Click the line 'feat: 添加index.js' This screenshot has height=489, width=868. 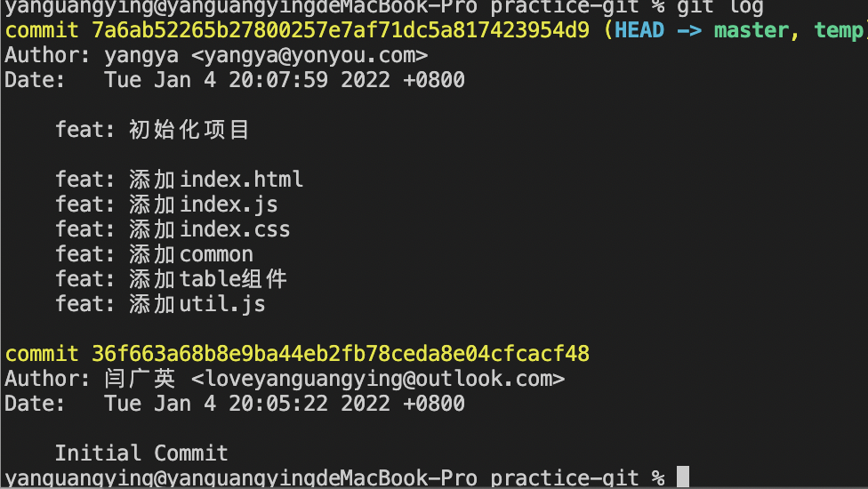[166, 204]
